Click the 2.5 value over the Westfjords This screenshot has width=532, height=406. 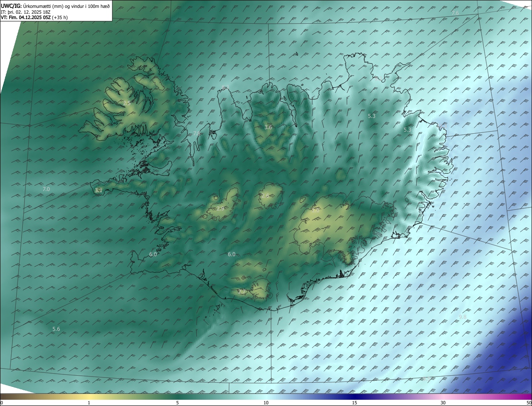pyautogui.click(x=127, y=103)
